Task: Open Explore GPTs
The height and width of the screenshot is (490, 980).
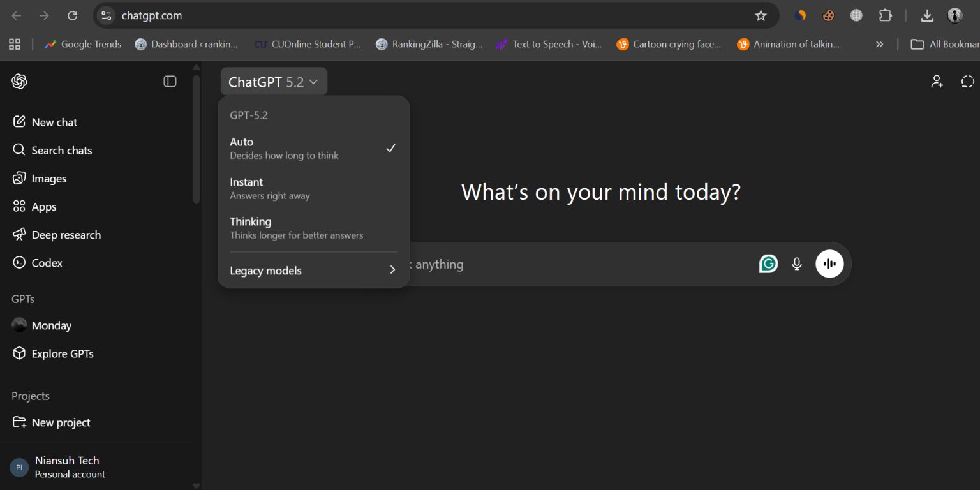Action: point(63,353)
